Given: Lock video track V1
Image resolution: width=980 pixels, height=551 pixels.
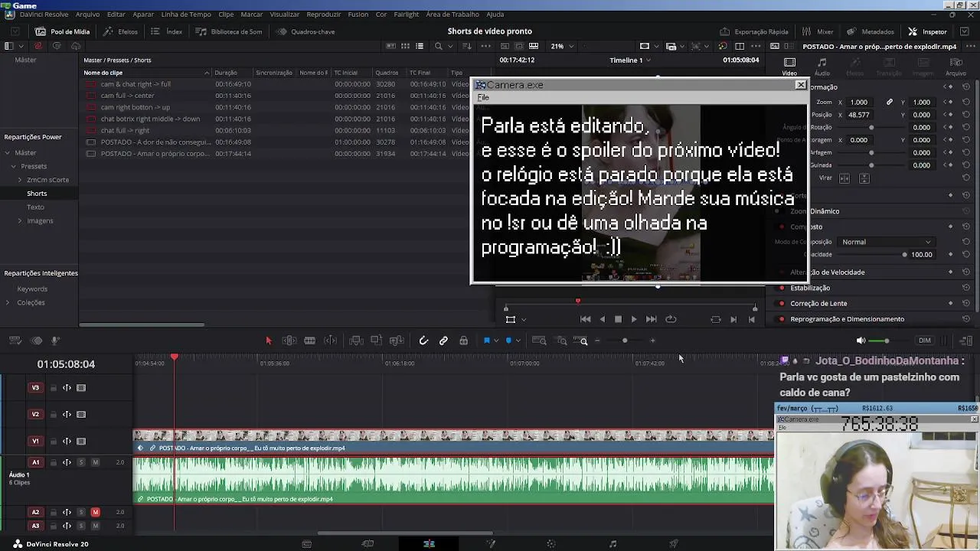Looking at the screenshot, I should point(54,442).
